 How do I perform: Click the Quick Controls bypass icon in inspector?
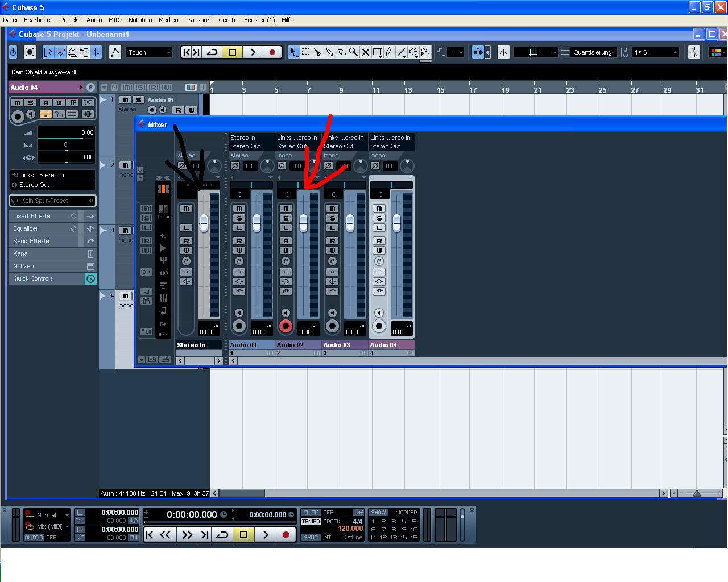tap(90, 278)
